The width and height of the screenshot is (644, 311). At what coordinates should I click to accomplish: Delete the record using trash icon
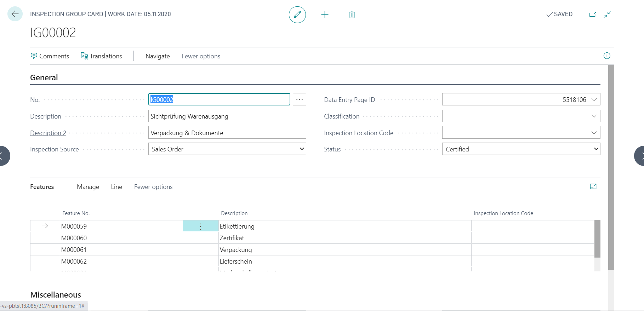coord(352,15)
